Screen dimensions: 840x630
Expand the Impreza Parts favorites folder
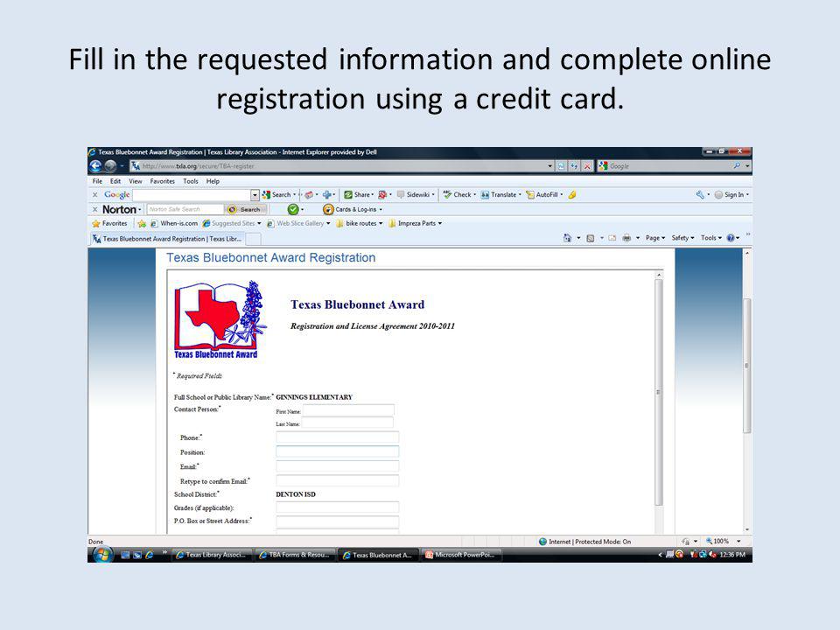pos(415,223)
